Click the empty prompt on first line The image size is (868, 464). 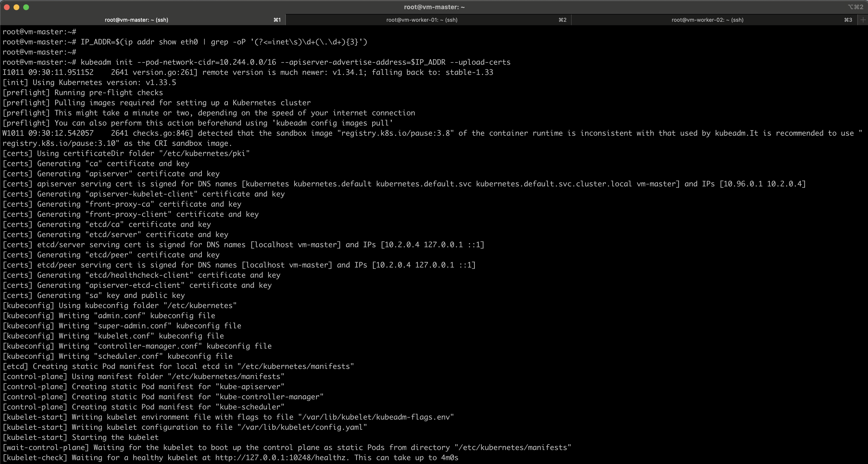coord(39,32)
